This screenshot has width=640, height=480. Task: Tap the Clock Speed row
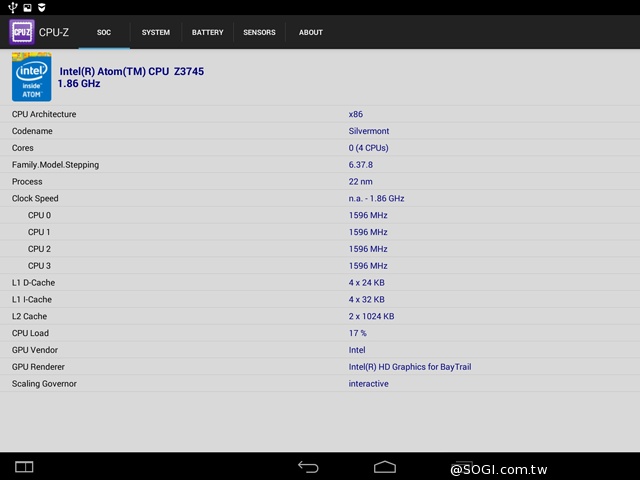click(x=320, y=198)
